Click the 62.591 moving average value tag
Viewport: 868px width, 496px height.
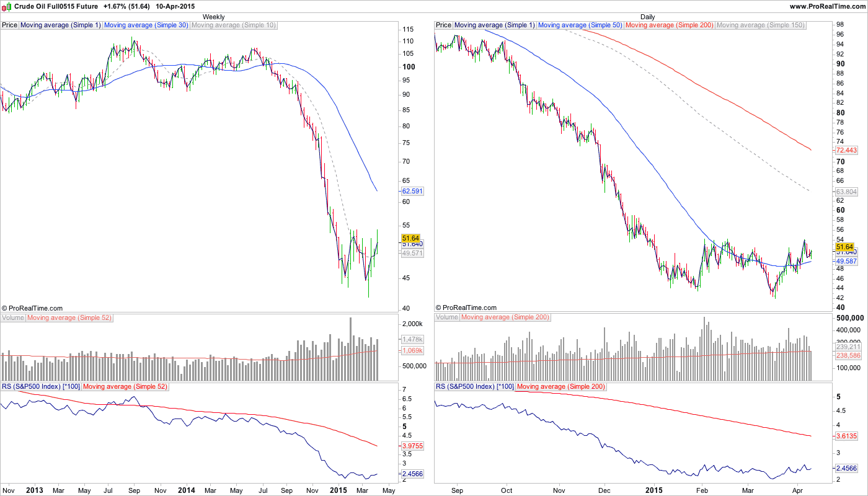click(412, 191)
